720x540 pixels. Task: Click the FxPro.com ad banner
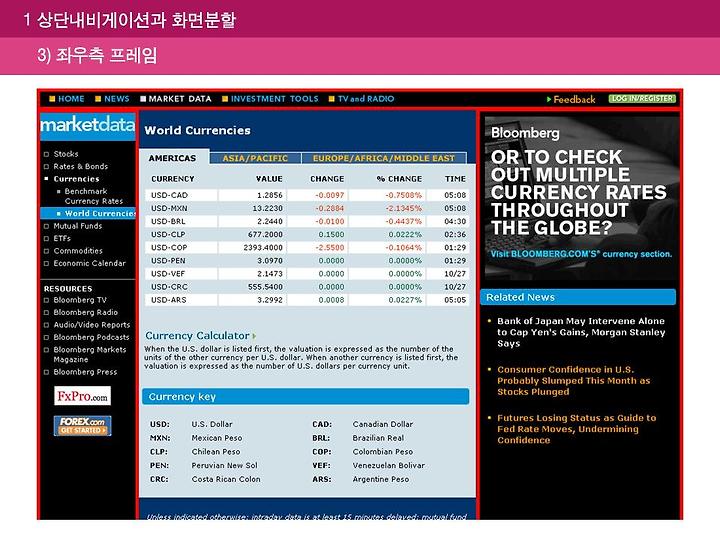[83, 396]
